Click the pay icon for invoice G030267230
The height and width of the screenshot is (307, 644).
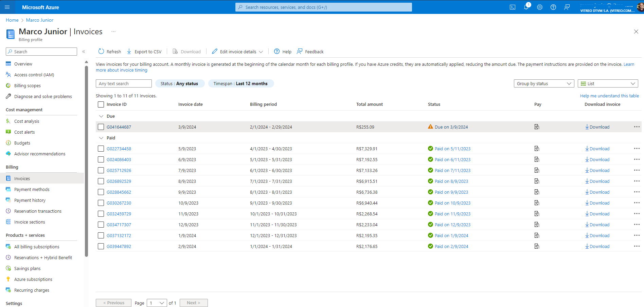coord(537,203)
